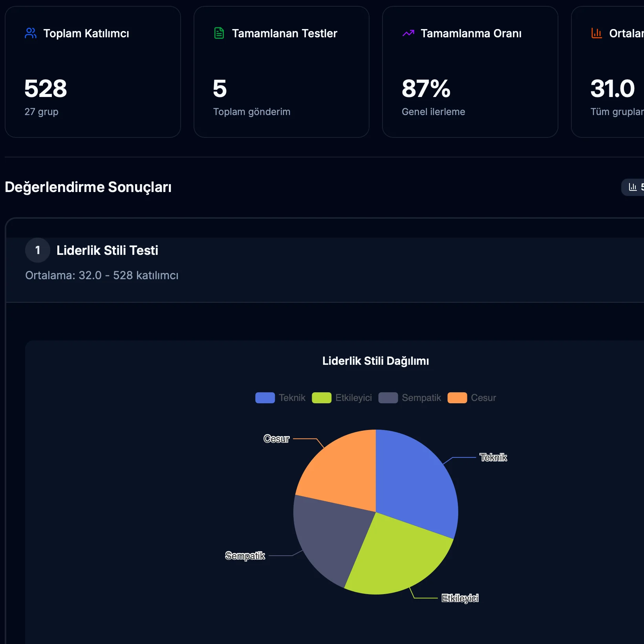Click the number 1 circle badge

[x=38, y=250]
